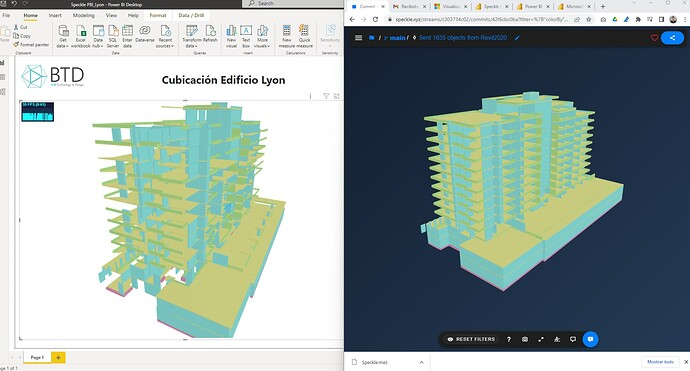Click Mostrar todo downloads button

tap(660, 362)
